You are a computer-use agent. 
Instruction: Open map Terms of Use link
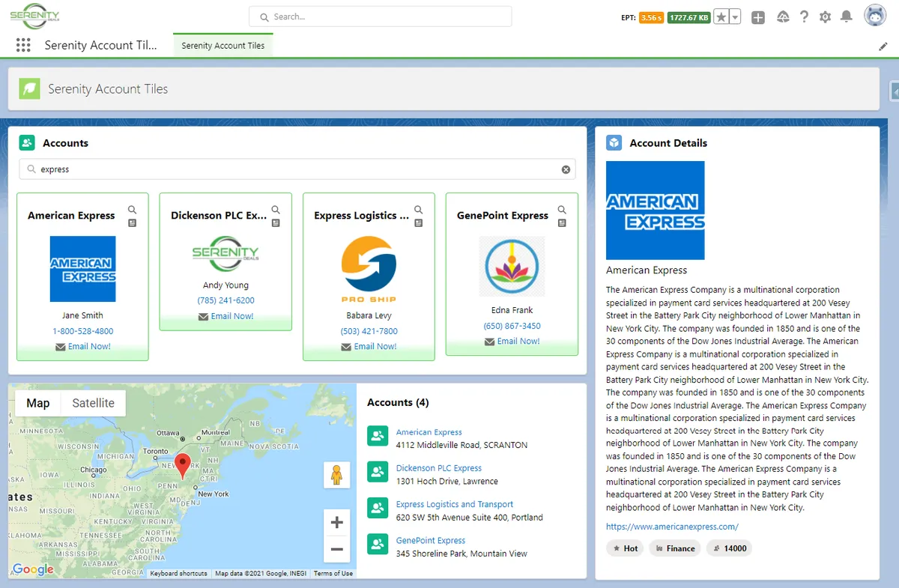click(x=333, y=574)
